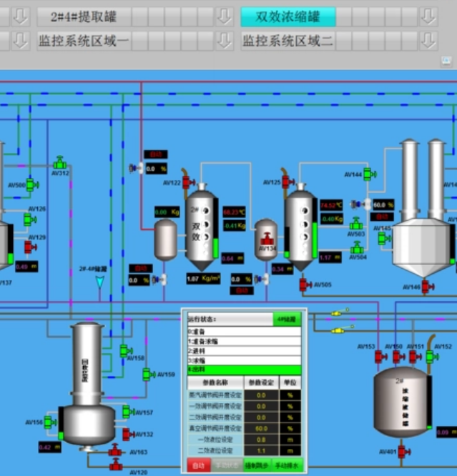Click green button left of 手动排水
Screen dimensions: 457x476
pos(257,465)
